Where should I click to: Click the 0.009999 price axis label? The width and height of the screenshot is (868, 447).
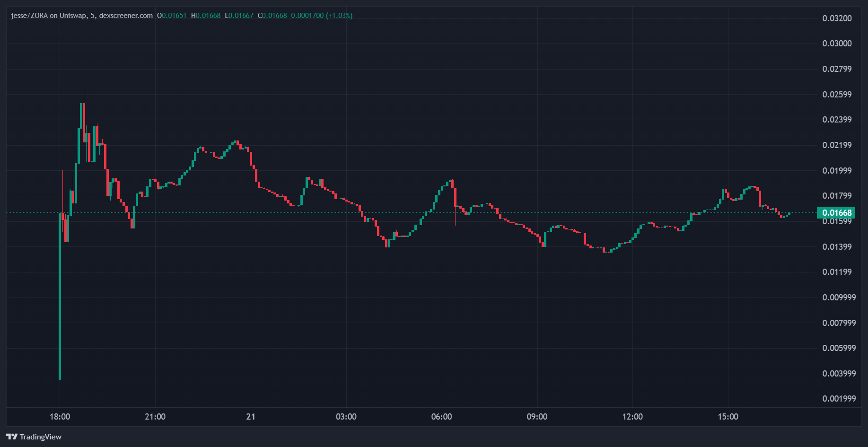click(x=839, y=298)
